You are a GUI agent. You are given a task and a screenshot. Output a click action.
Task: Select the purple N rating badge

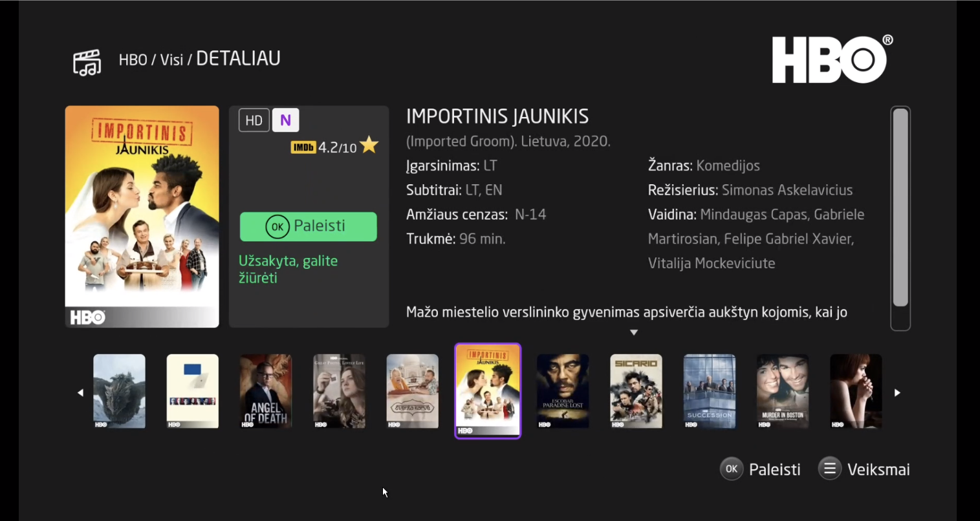(285, 120)
